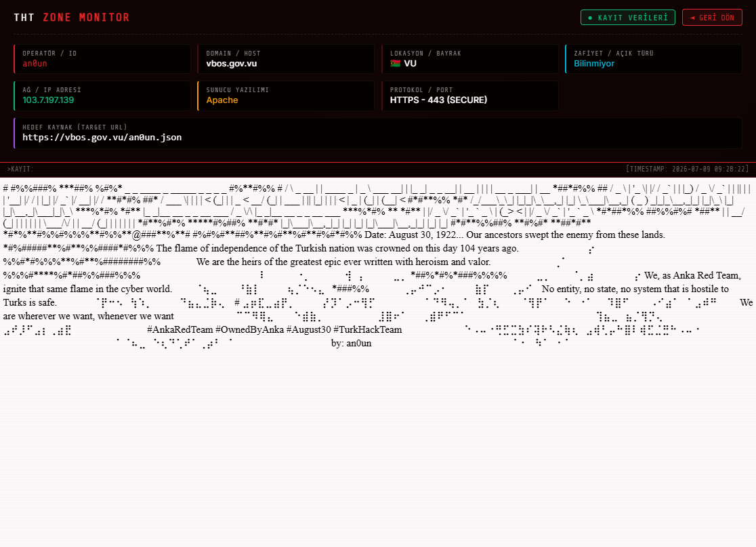Viewport: 756px width, 547px height.
Task: Click the hashtag line #AnkaRedTeam
Action: point(274,329)
